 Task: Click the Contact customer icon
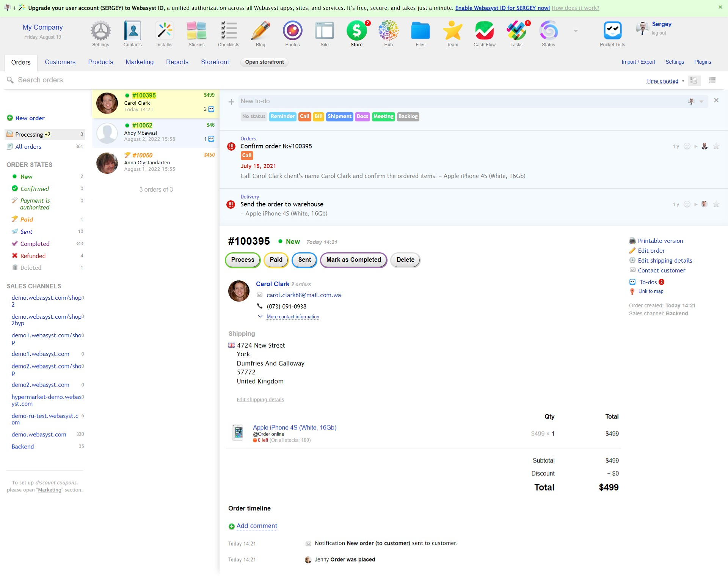coord(632,270)
